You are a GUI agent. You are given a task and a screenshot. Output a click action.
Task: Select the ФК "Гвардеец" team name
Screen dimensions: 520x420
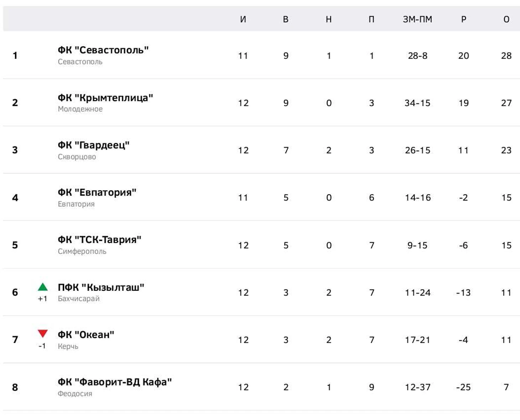pos(93,145)
